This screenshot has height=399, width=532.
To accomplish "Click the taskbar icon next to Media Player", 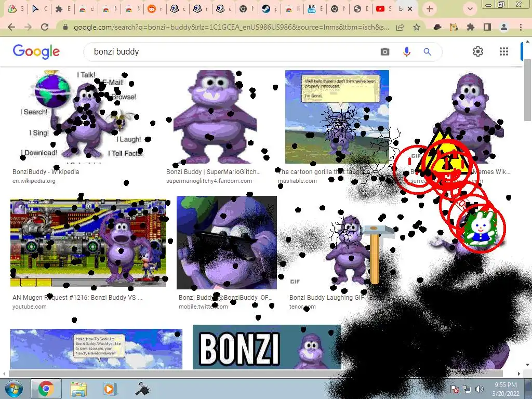I will 143,389.
